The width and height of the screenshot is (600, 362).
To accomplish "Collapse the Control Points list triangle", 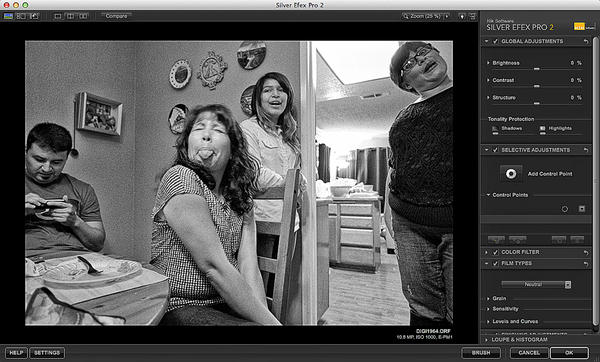I will point(488,195).
